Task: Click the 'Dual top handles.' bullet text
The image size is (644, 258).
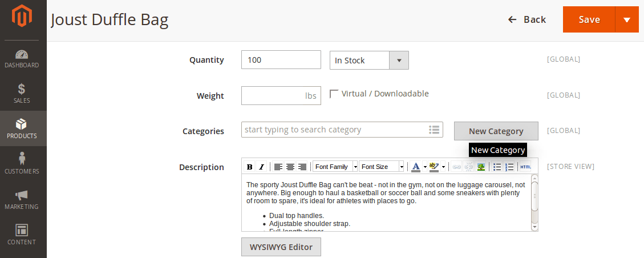Action: 297,216
